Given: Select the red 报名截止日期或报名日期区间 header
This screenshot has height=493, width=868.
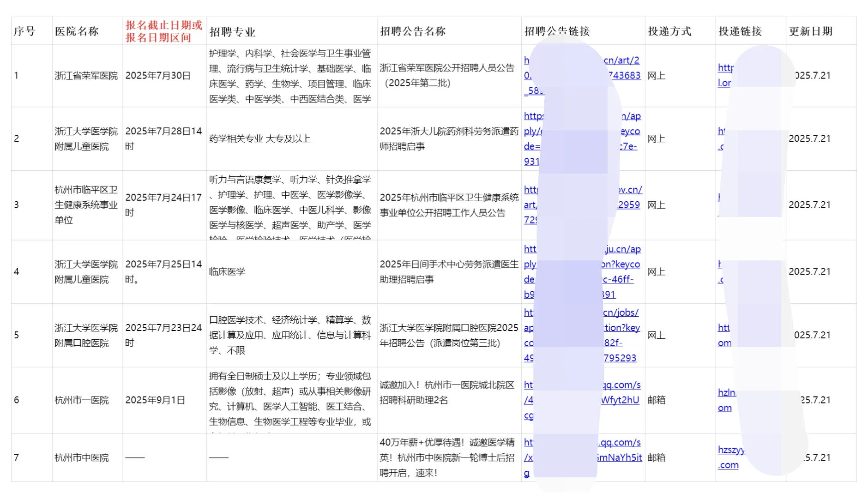Looking at the screenshot, I should [x=164, y=31].
